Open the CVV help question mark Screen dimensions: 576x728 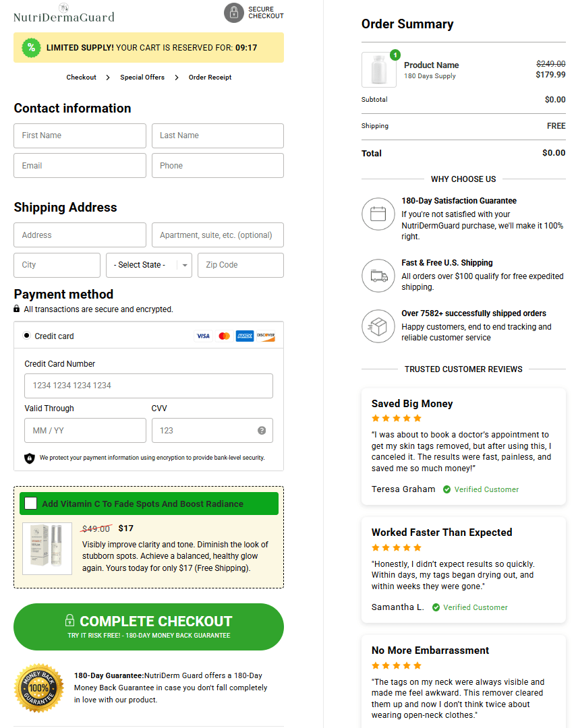262,430
